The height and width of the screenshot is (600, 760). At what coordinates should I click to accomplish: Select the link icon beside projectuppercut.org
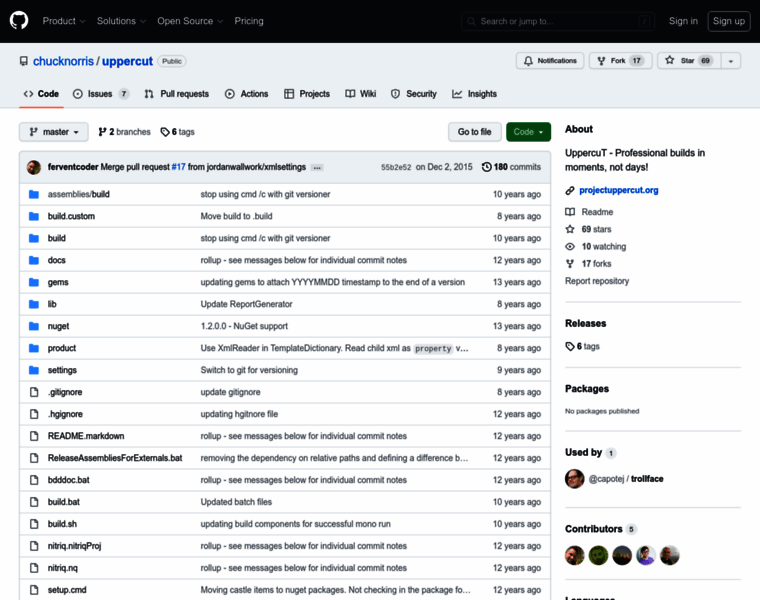point(570,190)
